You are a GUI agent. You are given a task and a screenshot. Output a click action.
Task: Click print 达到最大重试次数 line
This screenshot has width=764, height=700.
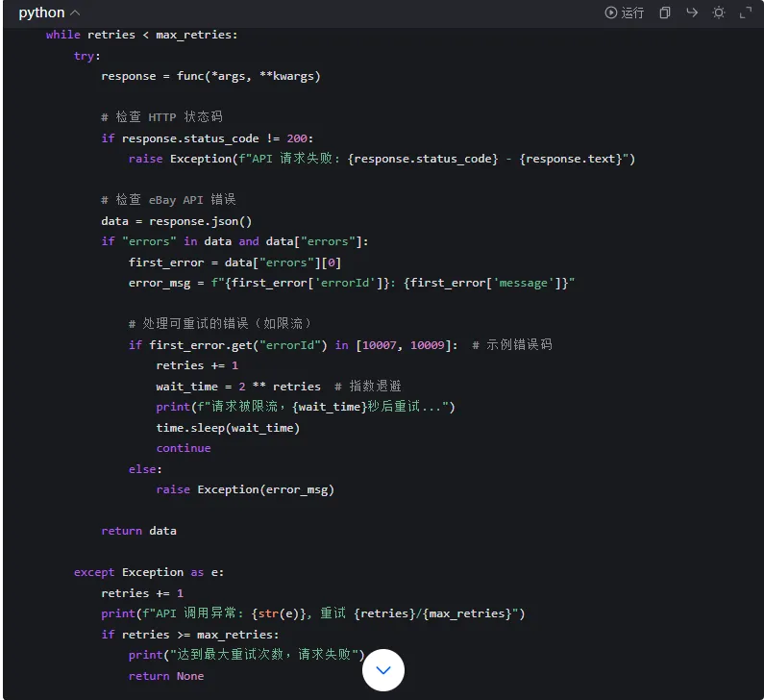[247, 655]
